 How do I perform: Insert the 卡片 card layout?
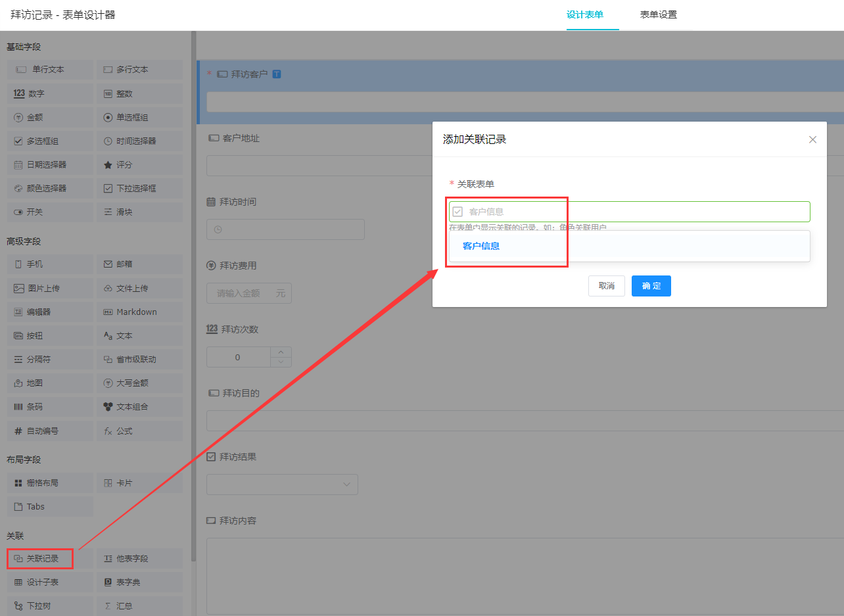140,483
